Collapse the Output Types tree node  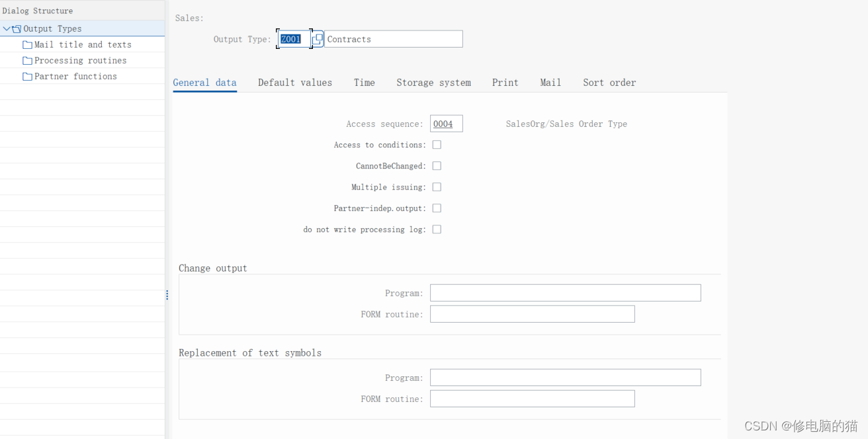(6, 28)
